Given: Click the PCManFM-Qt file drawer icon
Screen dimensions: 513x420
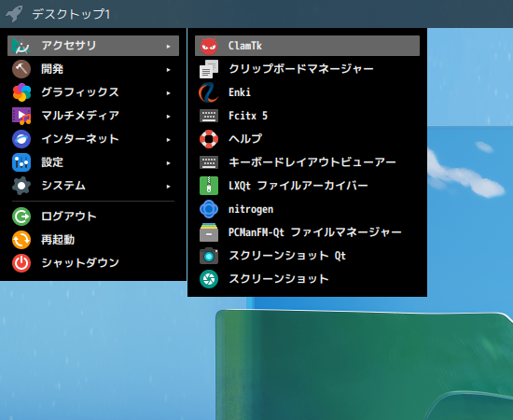Looking at the screenshot, I should (209, 232).
